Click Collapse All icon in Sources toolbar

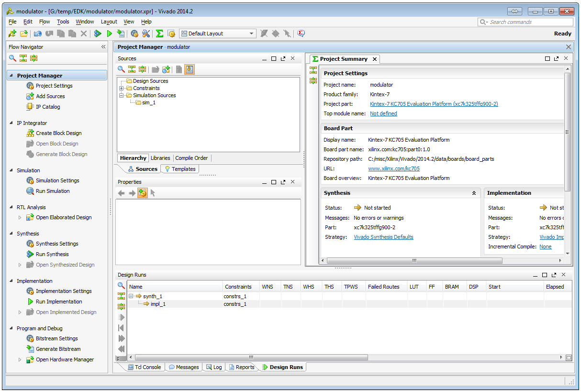[x=132, y=69]
